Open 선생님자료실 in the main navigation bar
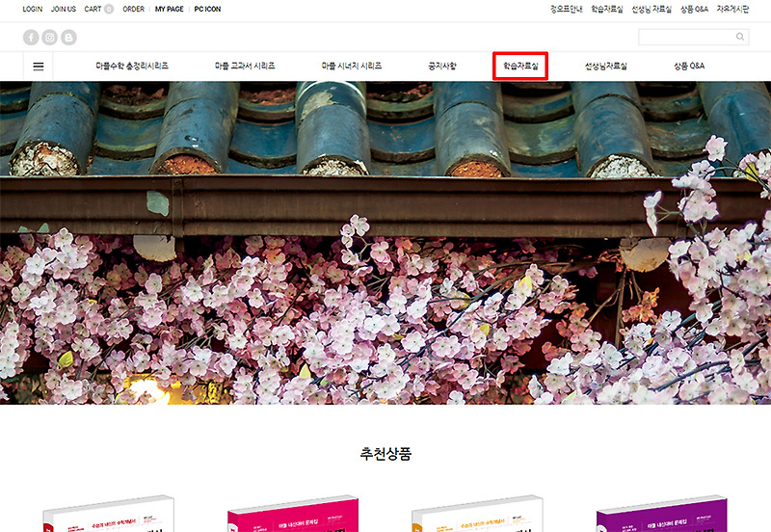The image size is (771, 532). pos(606,66)
